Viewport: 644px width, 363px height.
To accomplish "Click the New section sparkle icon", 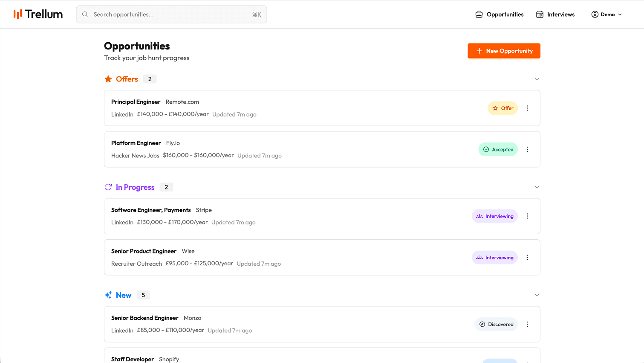I will coord(108,295).
